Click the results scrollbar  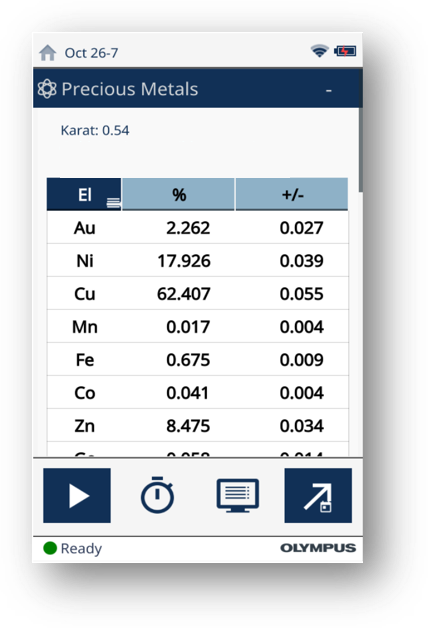[361, 149]
